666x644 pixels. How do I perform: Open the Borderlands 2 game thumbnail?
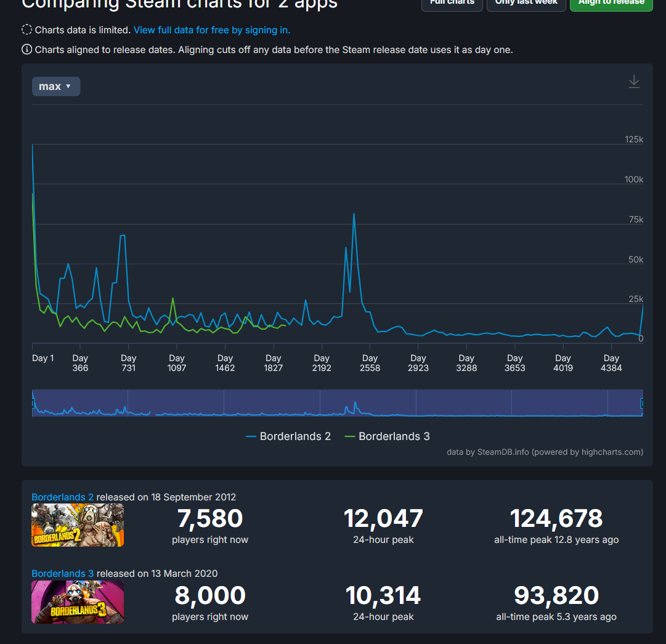[x=78, y=525]
